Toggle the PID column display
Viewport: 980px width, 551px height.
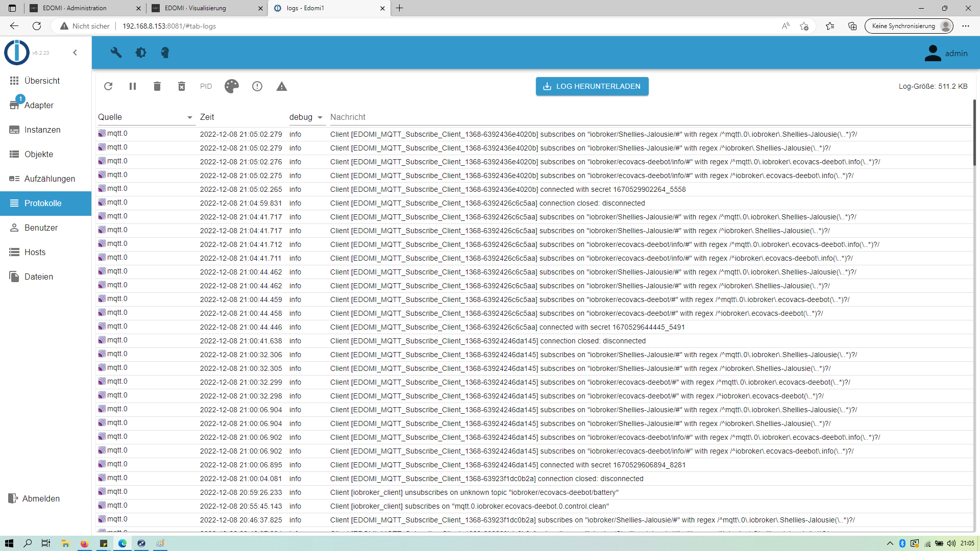click(x=206, y=86)
